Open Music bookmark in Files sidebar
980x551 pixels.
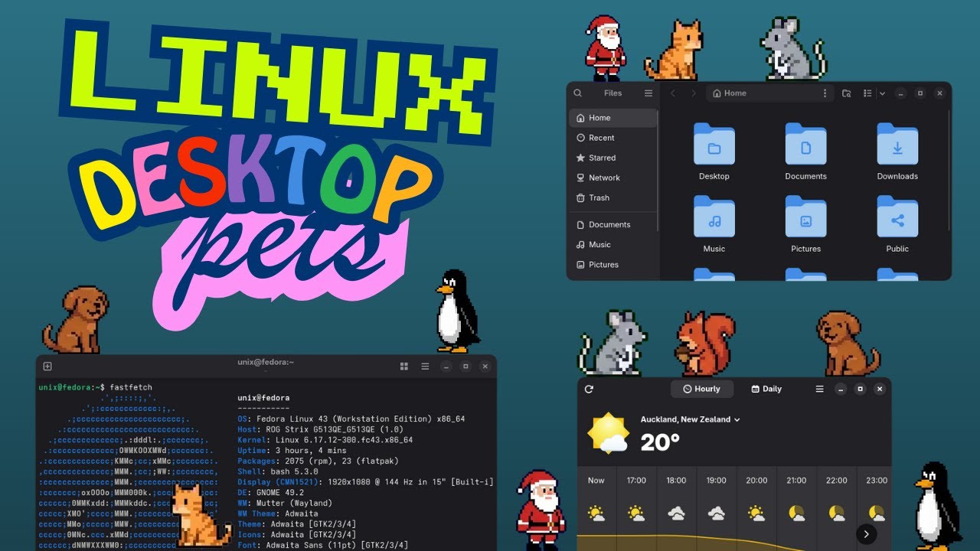coord(613,245)
